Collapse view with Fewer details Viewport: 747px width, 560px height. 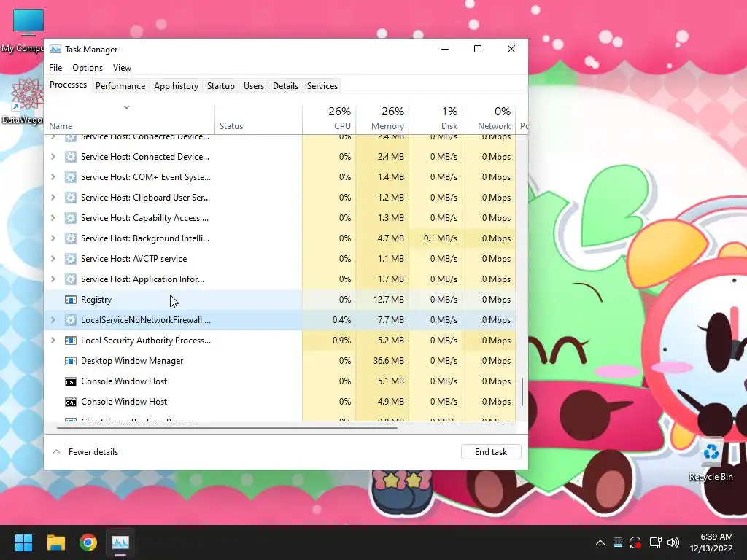pos(85,452)
